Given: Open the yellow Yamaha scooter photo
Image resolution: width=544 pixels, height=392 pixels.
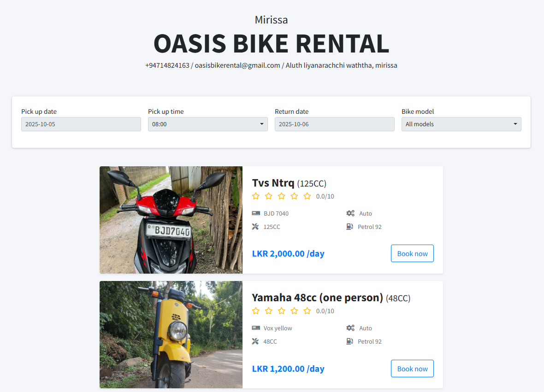Looking at the screenshot, I should coord(171,334).
